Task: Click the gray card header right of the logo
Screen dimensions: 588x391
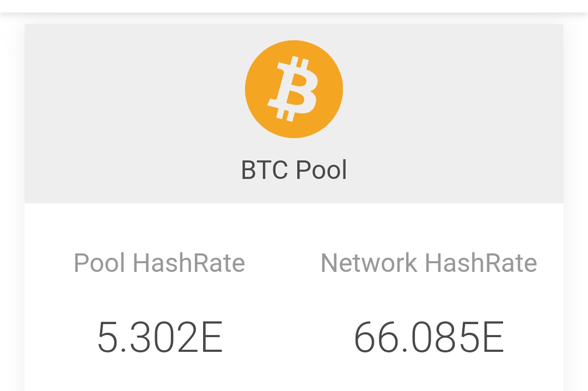Action: [x=453, y=114]
